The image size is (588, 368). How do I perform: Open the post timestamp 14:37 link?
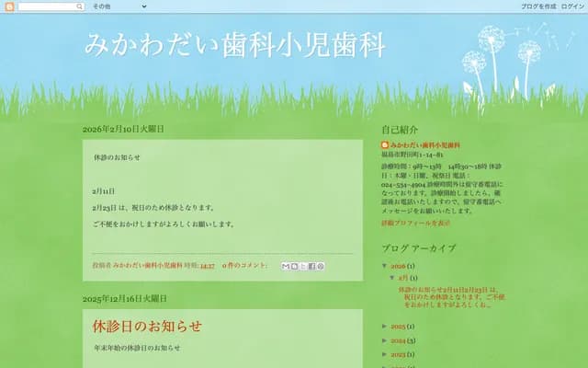[207, 266]
